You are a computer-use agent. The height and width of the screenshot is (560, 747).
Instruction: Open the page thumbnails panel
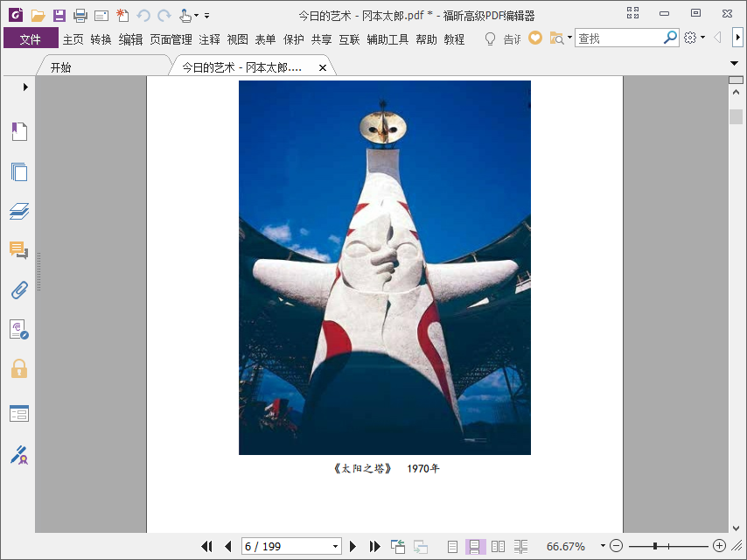(x=19, y=171)
